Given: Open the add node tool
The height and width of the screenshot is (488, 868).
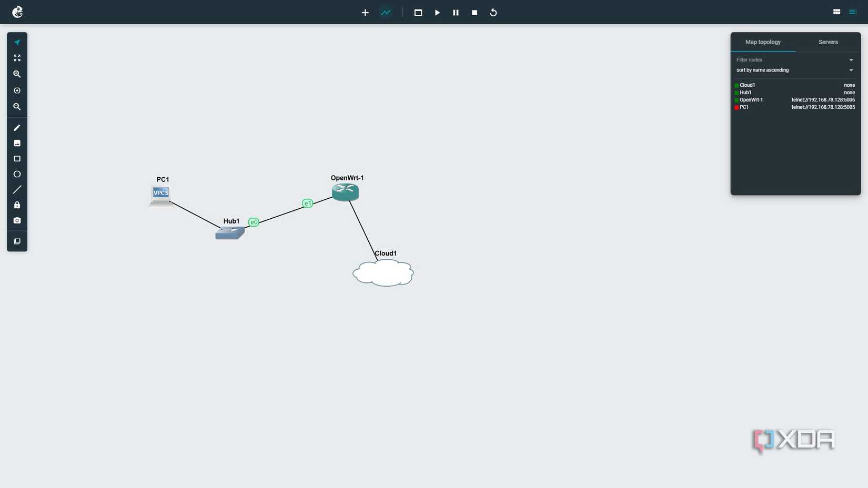Looking at the screenshot, I should coord(365,12).
